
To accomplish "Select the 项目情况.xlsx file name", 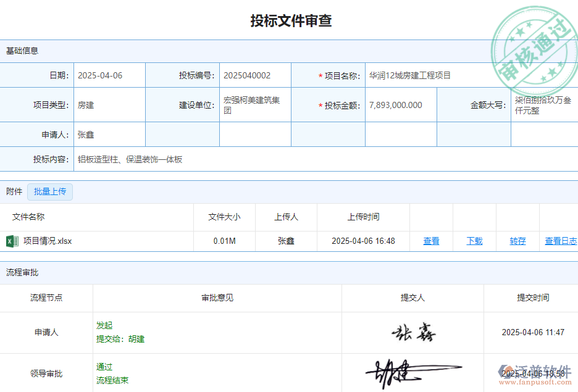I will click(x=46, y=241).
